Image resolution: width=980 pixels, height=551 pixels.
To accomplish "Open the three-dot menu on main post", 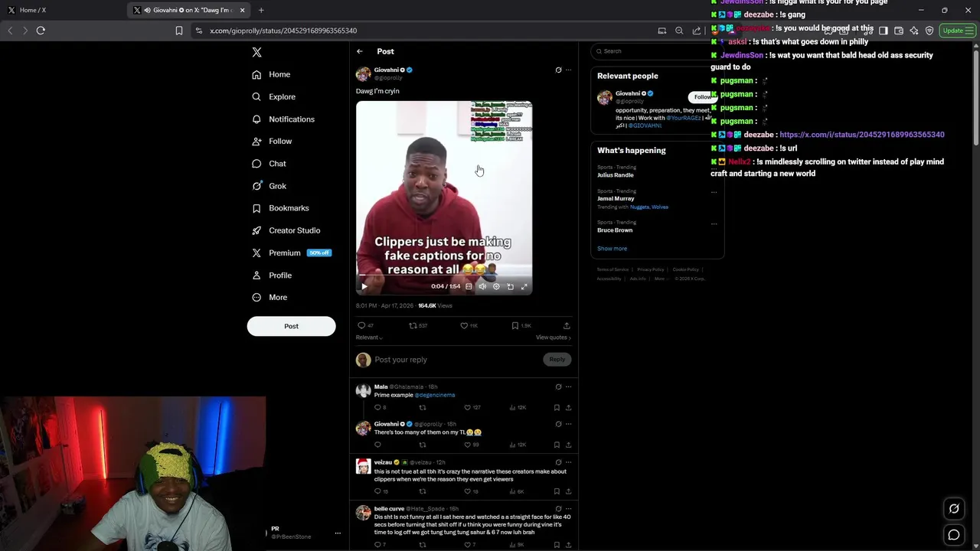I will click(x=568, y=70).
